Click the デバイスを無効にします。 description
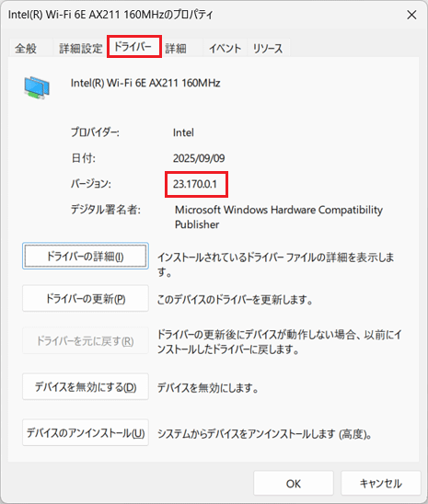This screenshot has height=504, width=428. tap(208, 388)
